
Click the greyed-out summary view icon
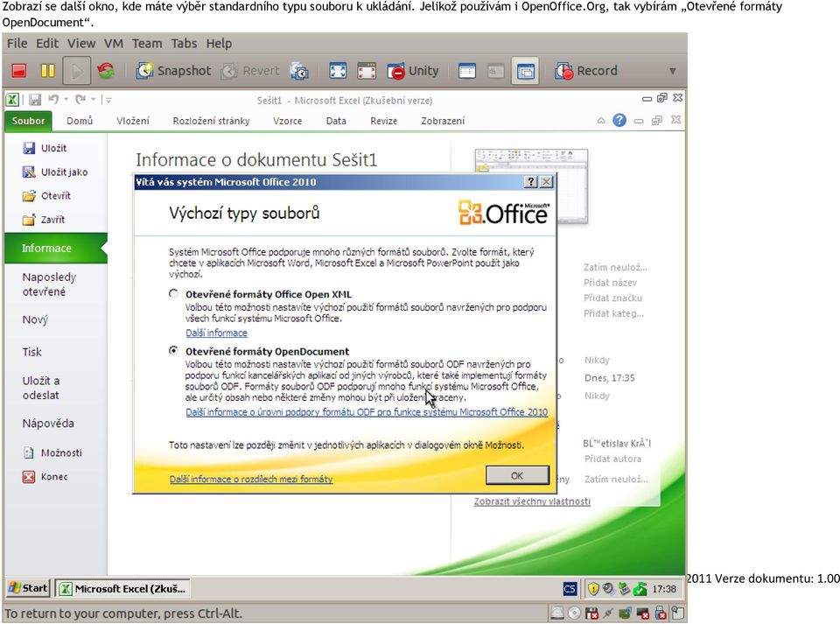pos(496,71)
